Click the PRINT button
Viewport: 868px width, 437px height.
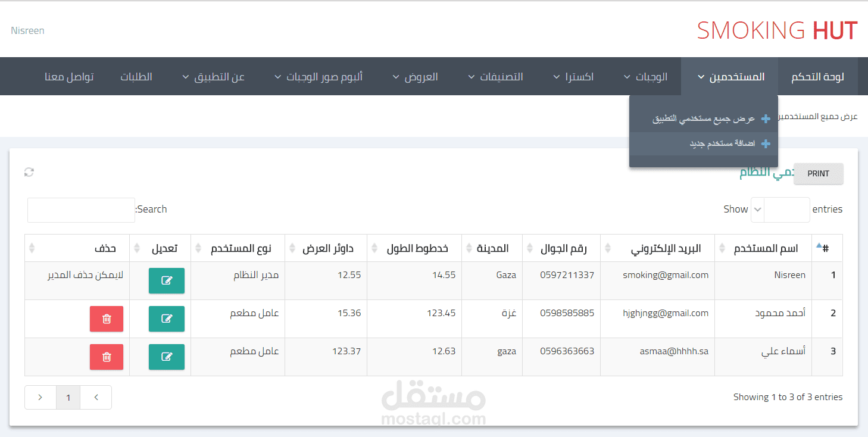tap(819, 173)
